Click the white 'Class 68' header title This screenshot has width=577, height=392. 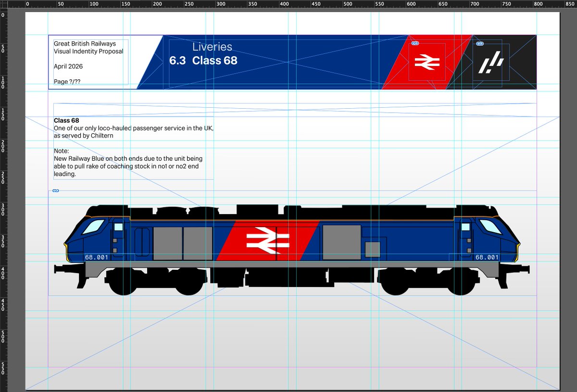pos(214,61)
